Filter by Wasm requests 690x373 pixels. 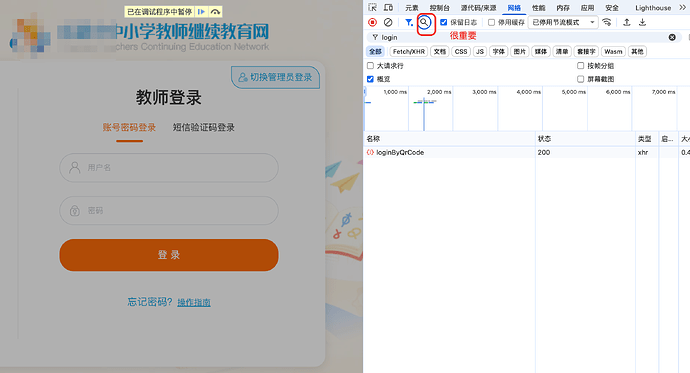point(613,51)
